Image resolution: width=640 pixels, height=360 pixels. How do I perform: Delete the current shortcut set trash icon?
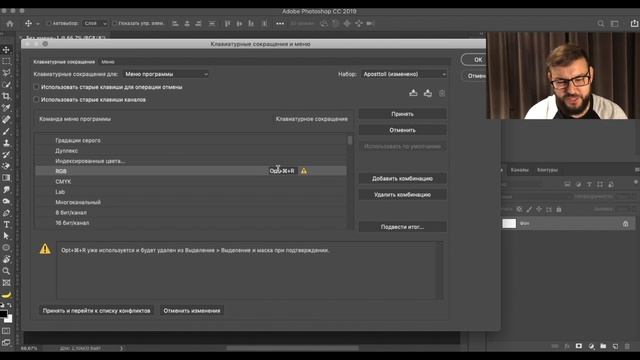[442, 93]
